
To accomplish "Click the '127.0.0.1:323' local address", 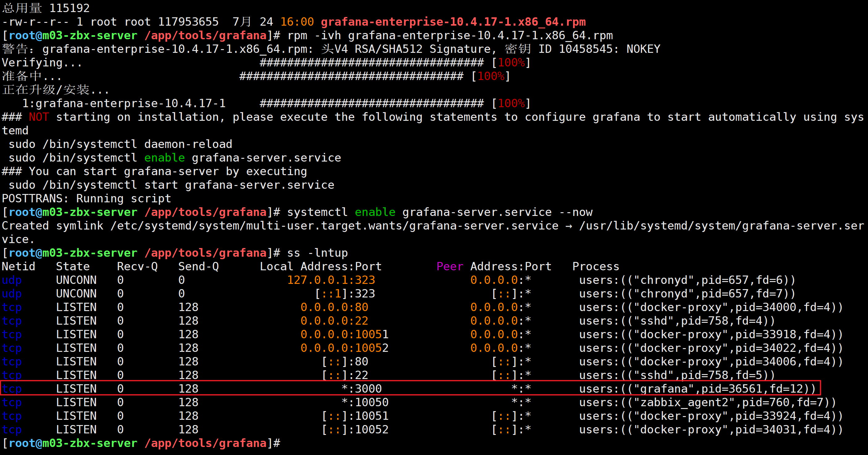I will [331, 280].
